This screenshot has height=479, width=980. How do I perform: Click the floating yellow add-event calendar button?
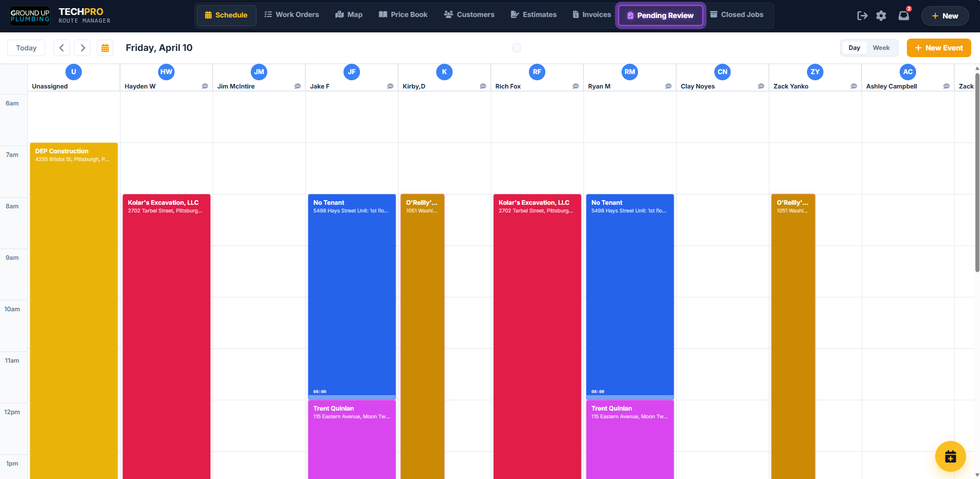[950, 456]
